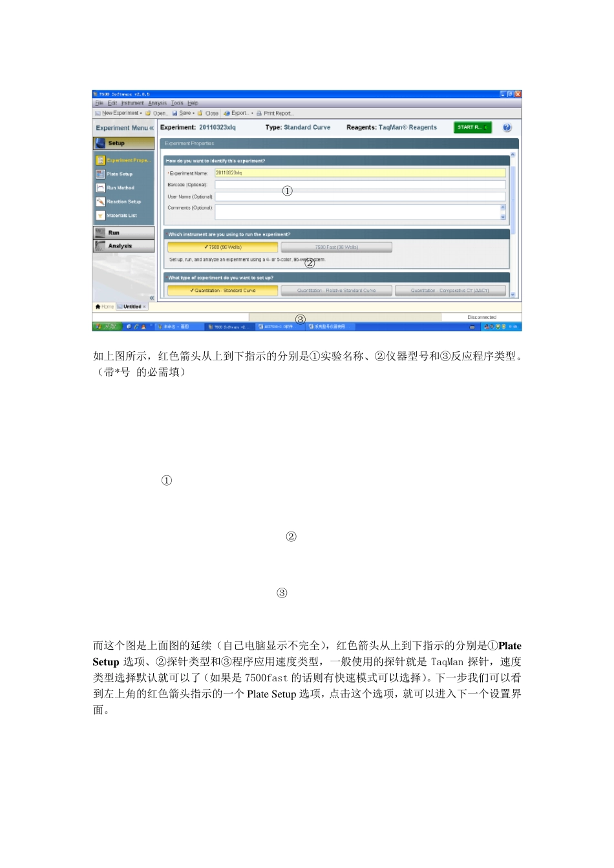This screenshot has height=868, width=614.
Task: Click Close in the toolbar
Action: [x=208, y=113]
